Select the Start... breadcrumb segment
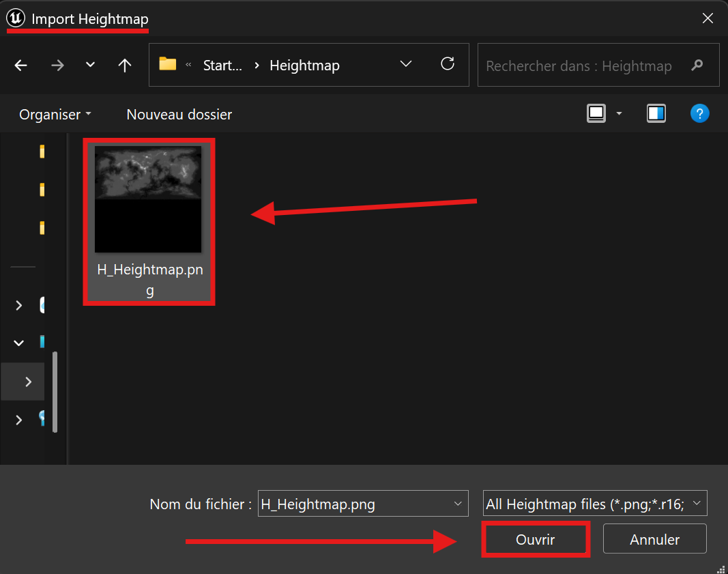The width and height of the screenshot is (728, 574). tap(222, 66)
